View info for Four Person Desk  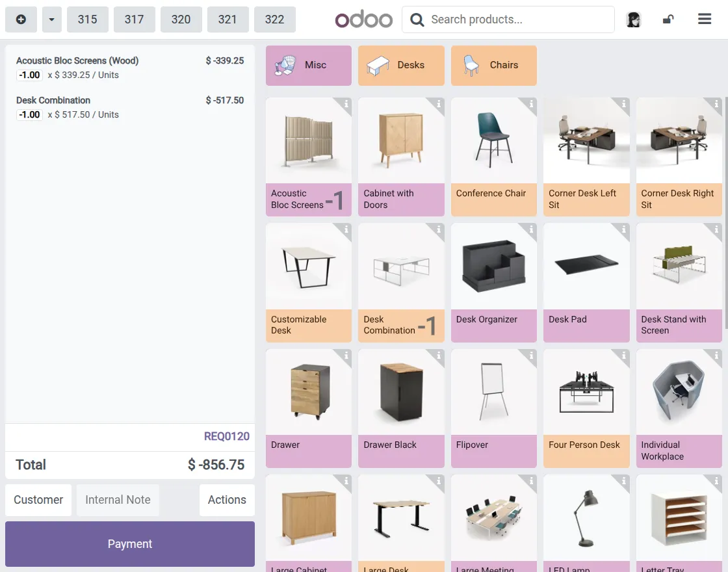coord(623,355)
